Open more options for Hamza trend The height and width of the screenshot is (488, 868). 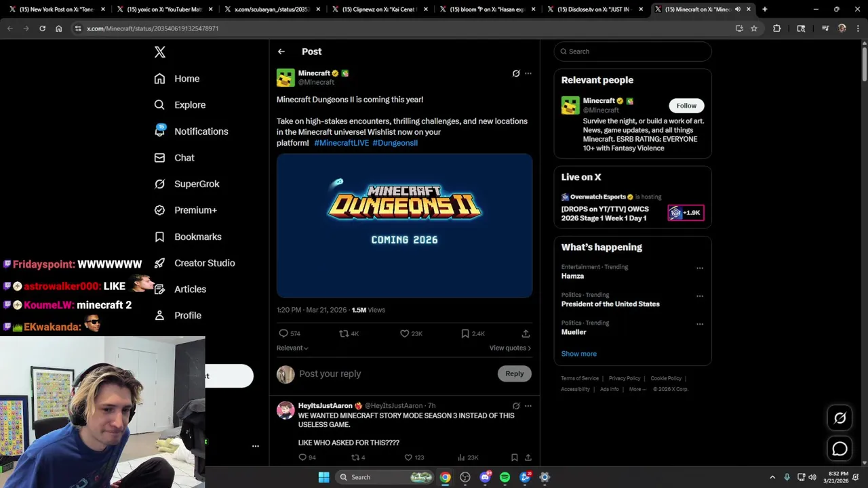[x=700, y=268]
